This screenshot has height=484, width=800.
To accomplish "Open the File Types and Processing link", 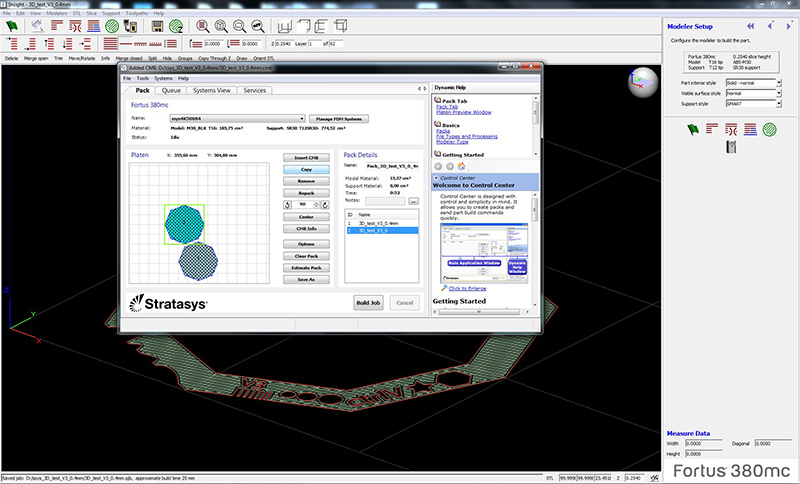I will 466,136.
